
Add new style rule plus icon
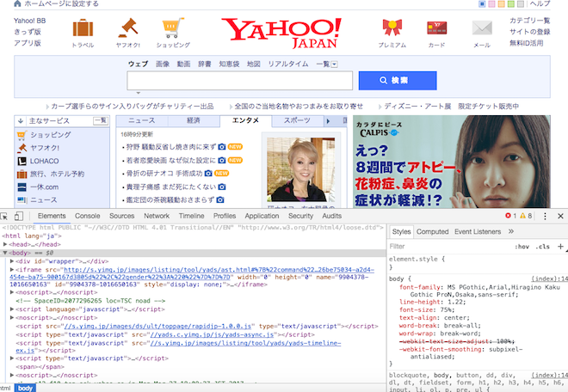coord(560,247)
